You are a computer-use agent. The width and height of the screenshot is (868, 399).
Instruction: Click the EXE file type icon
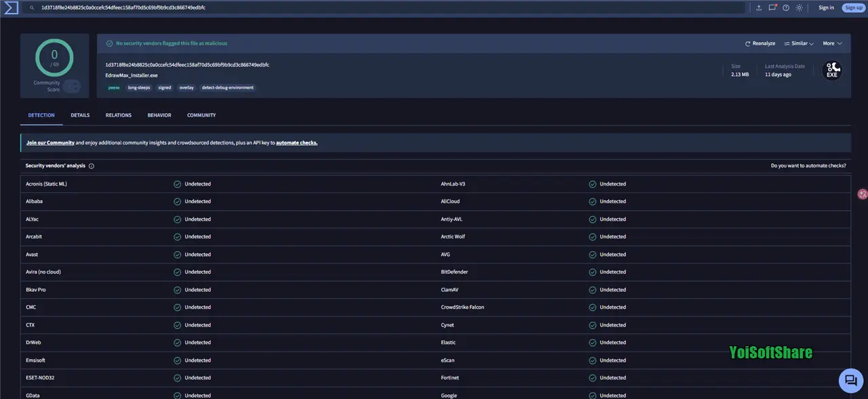coord(832,70)
